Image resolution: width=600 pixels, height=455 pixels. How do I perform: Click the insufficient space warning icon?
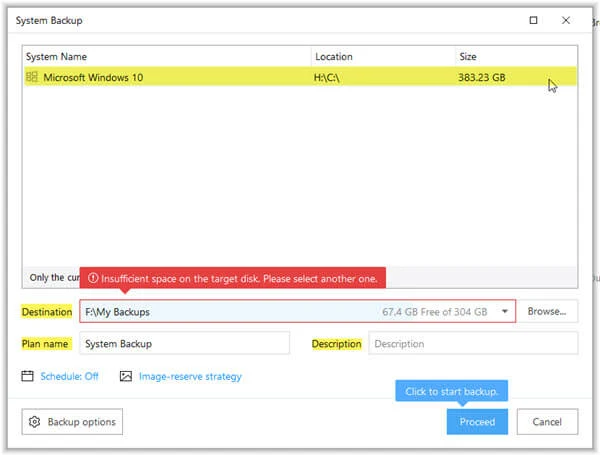[x=93, y=278]
